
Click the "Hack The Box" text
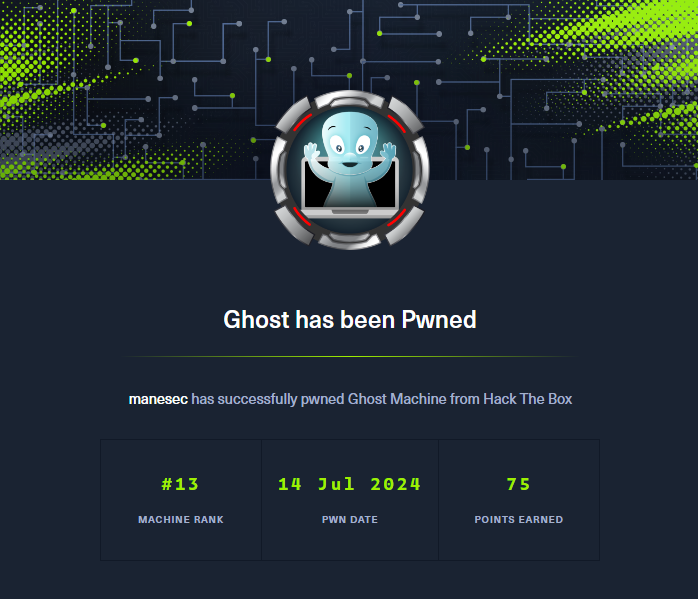coord(528,399)
